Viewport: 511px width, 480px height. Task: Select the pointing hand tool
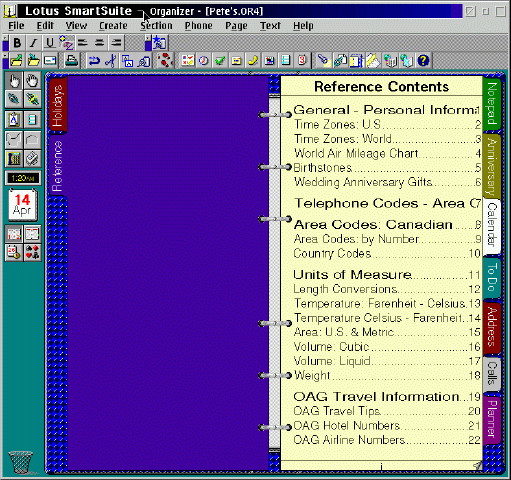coord(14,81)
